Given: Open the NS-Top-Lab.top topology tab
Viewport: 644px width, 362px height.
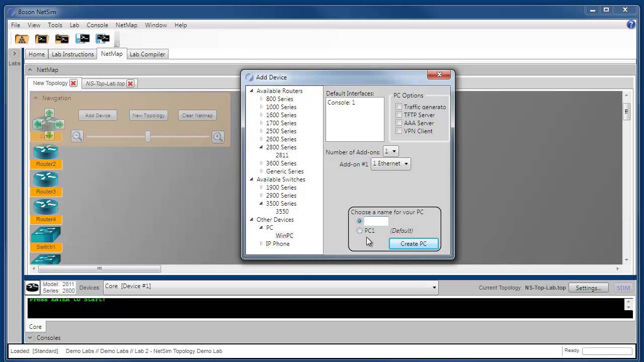Looking at the screenshot, I should [x=105, y=83].
